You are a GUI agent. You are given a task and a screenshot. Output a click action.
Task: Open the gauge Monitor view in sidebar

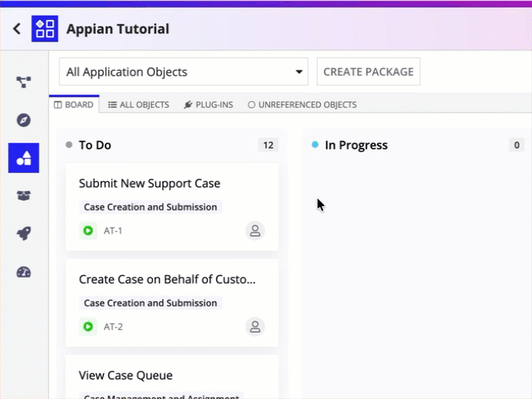[x=24, y=272]
